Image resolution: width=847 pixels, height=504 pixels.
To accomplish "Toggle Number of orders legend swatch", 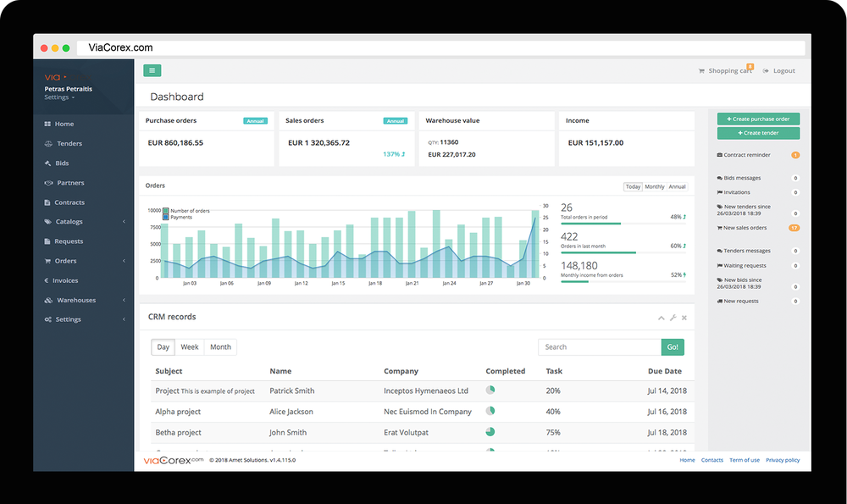I will [166, 211].
